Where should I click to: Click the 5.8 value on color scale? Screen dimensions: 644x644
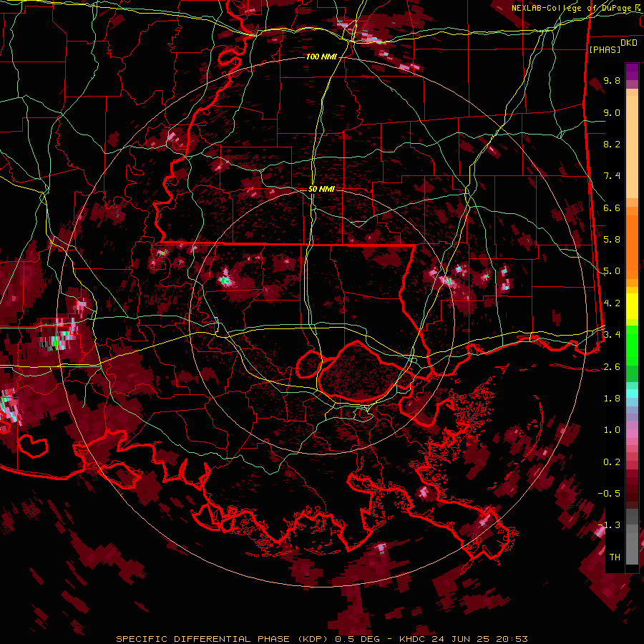coord(612,240)
